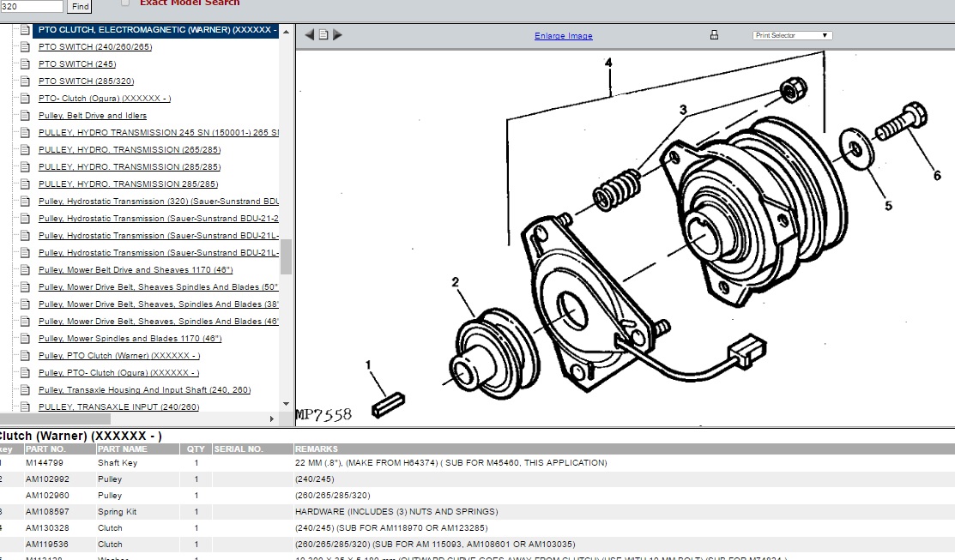Select part number AM130328
The width and height of the screenshot is (955, 560).
tap(47, 528)
